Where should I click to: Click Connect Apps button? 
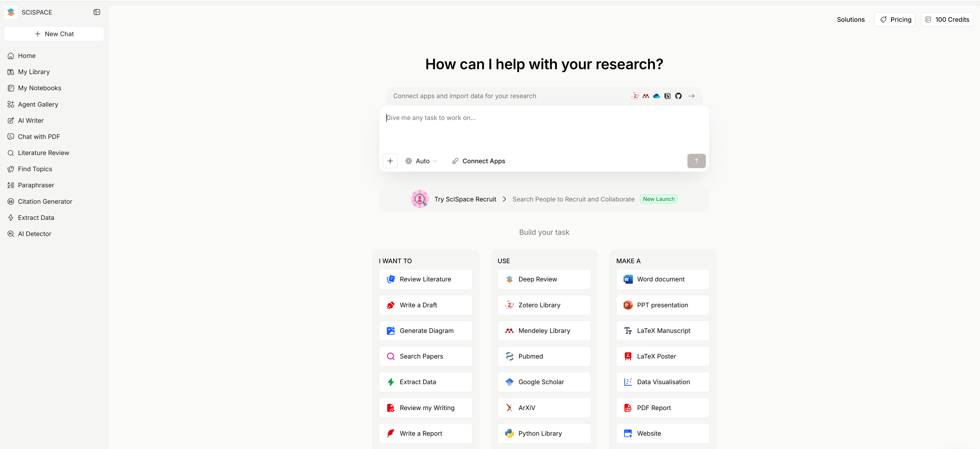pyautogui.click(x=479, y=161)
